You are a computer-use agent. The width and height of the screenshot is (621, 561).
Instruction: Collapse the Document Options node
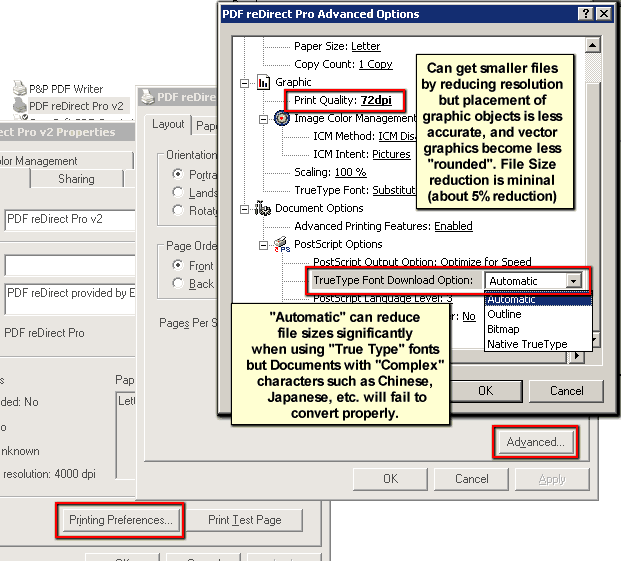[x=244, y=209]
